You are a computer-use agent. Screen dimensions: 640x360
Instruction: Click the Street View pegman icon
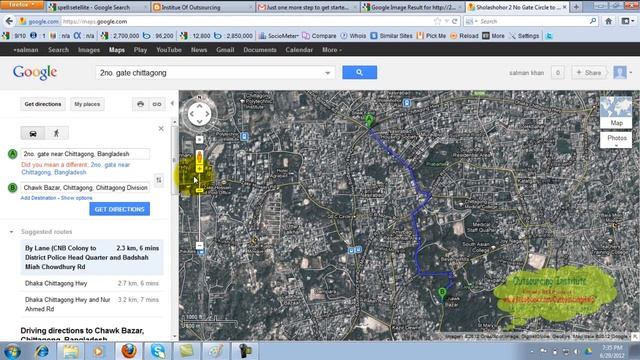coord(200,157)
